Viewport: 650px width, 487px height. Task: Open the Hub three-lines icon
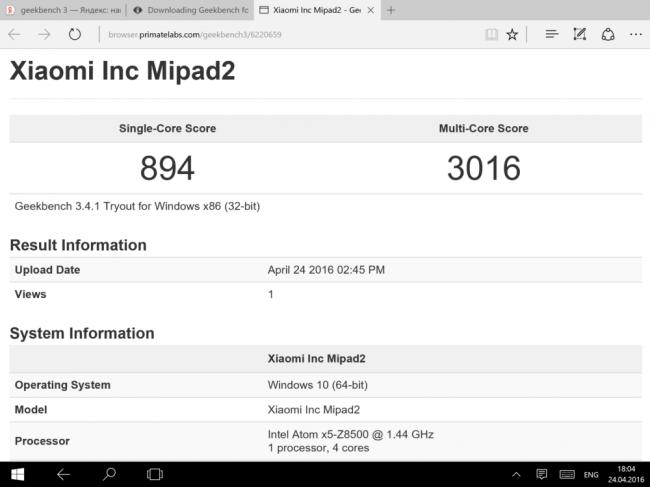coord(552,34)
